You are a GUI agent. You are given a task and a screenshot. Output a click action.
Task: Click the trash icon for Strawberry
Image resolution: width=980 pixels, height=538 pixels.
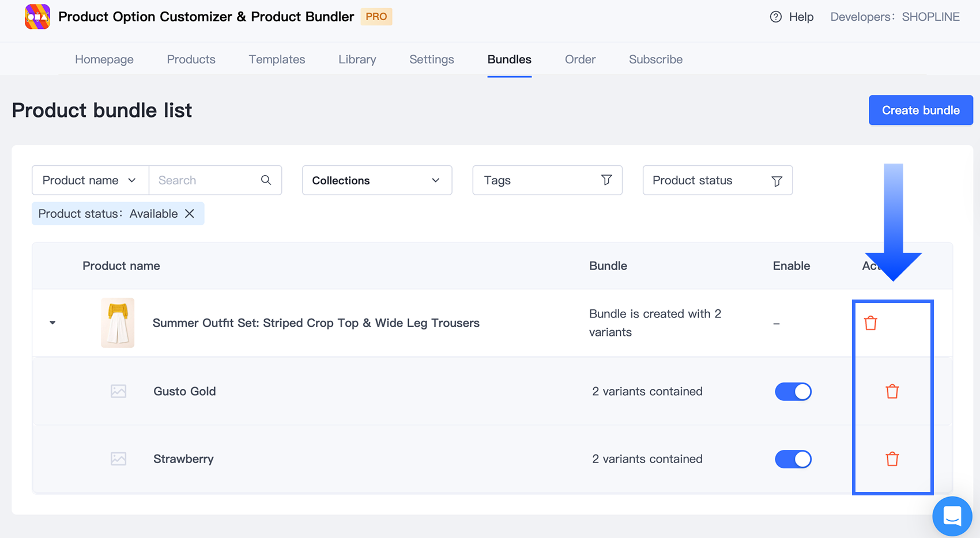tap(892, 459)
